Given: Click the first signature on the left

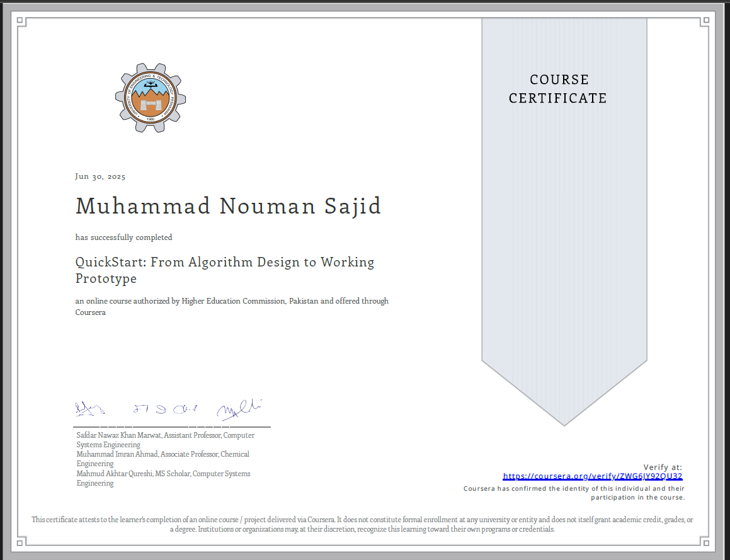Looking at the screenshot, I should pos(90,409).
